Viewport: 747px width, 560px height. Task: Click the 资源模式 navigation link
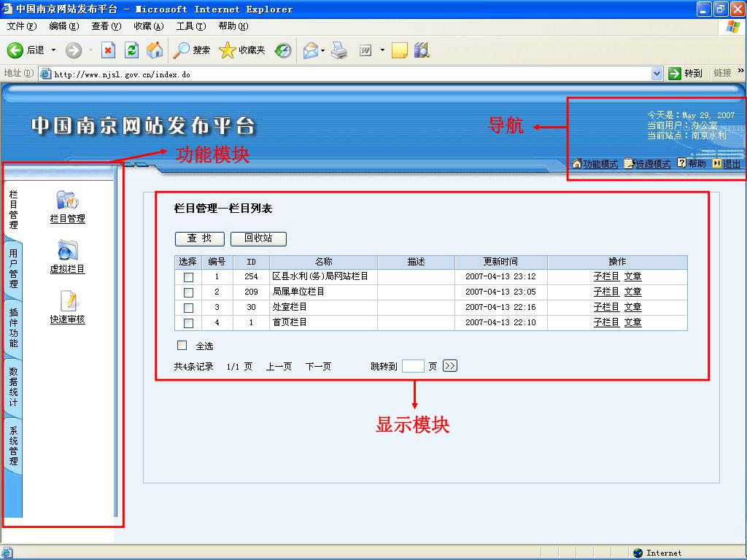653,164
